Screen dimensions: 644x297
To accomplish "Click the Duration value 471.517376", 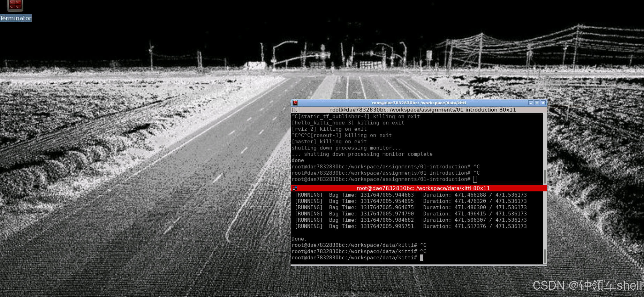I will tap(470, 226).
